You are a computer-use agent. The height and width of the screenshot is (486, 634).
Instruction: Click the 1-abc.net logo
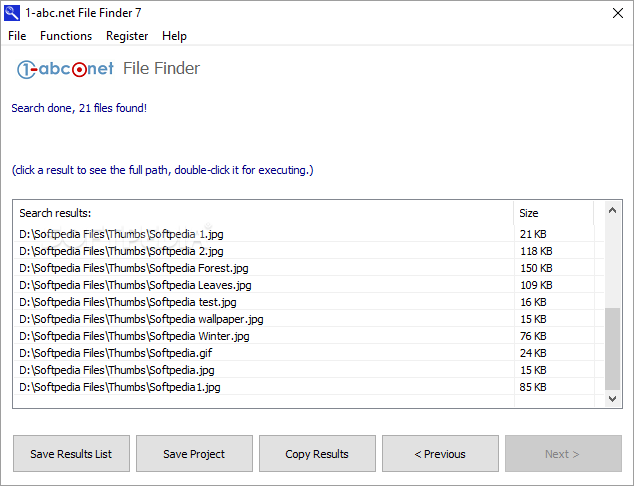65,69
